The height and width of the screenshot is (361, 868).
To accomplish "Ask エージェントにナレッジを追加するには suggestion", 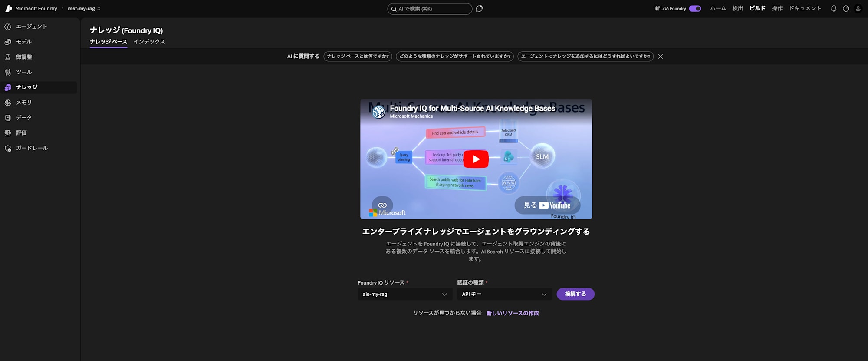I will tap(585, 56).
